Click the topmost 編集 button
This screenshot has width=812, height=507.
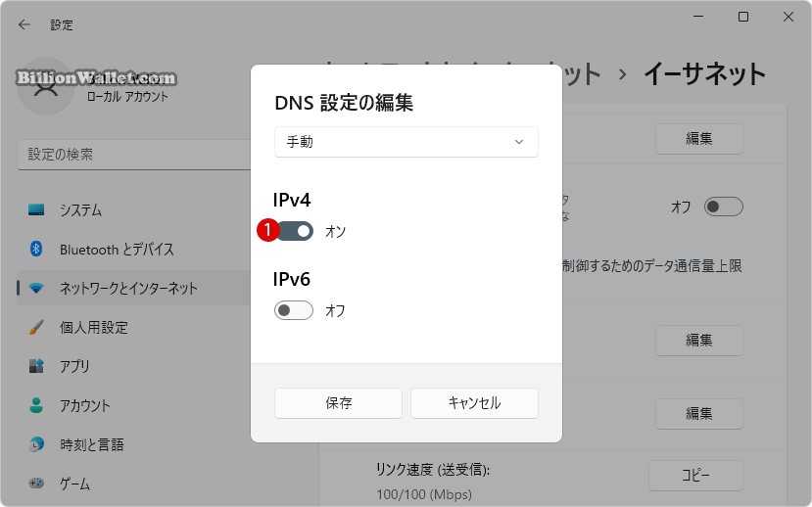(699, 139)
